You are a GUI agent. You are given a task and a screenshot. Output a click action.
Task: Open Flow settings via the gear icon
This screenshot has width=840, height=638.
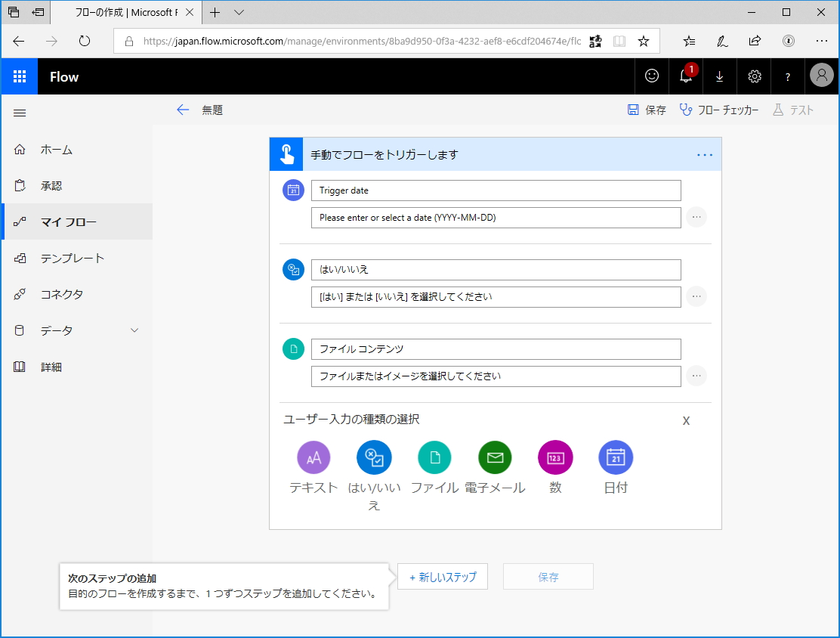(x=754, y=76)
